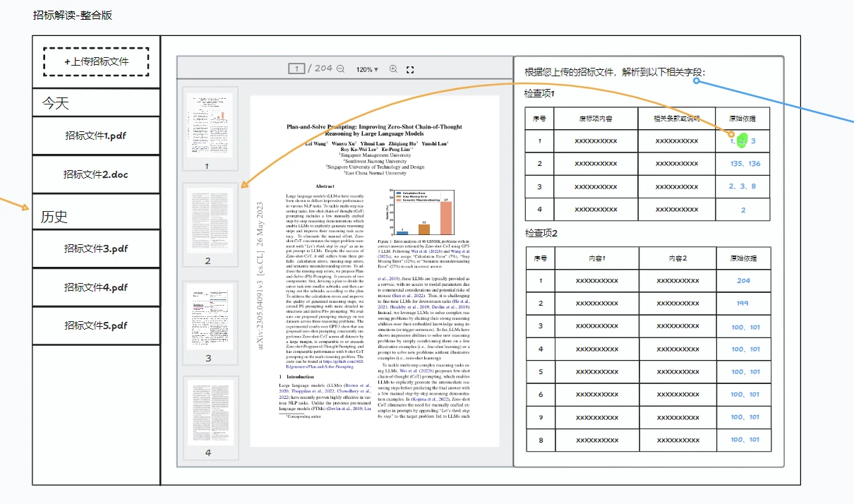Click page link 3 in 检查项1 row 1
854x504 pixels.
click(x=753, y=141)
